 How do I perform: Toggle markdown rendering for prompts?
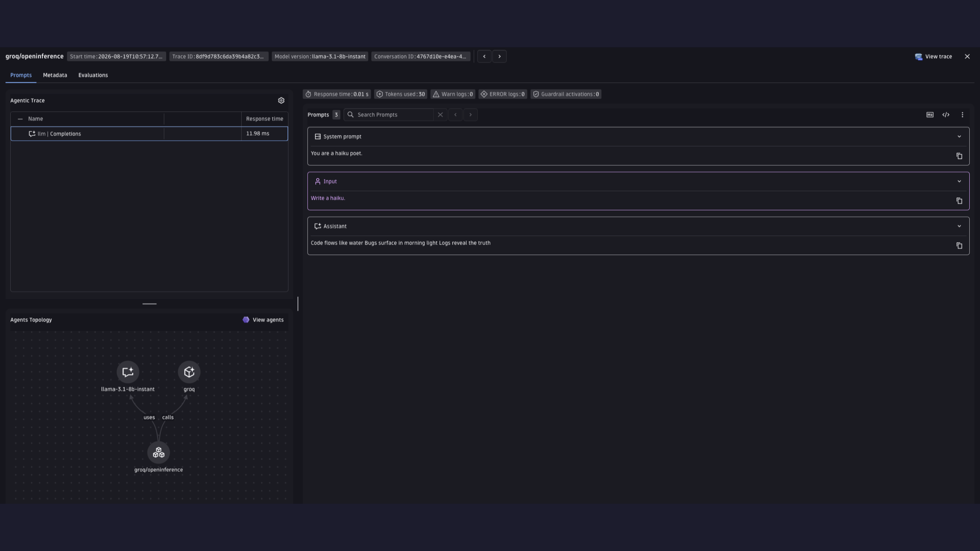(x=930, y=115)
